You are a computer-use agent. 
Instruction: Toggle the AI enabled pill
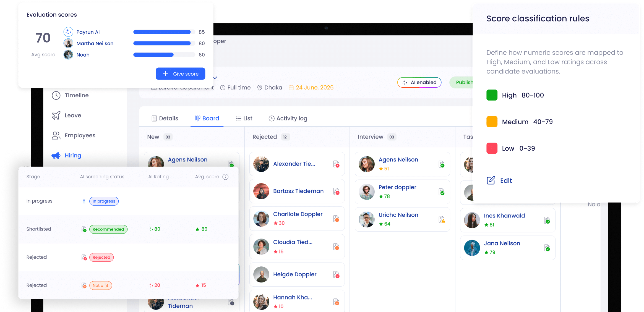419,82
